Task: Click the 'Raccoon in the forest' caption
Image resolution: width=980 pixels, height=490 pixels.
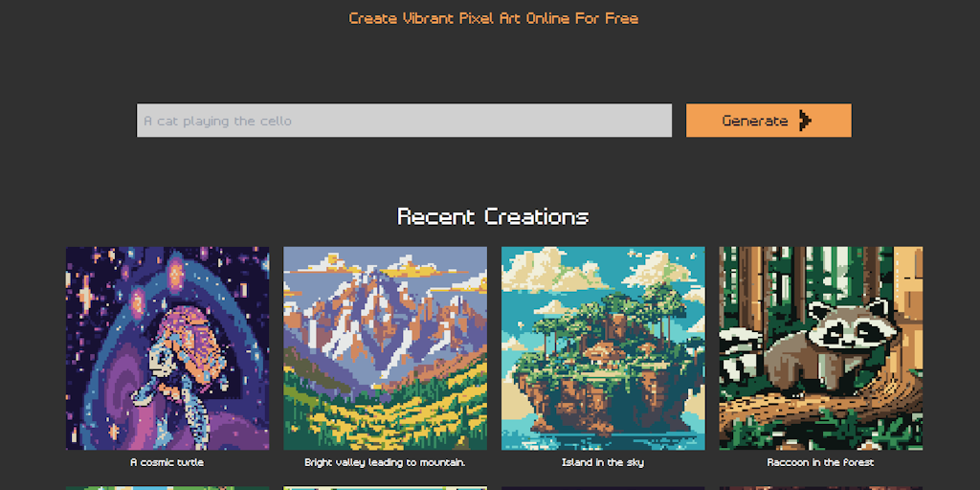Action: click(x=820, y=463)
